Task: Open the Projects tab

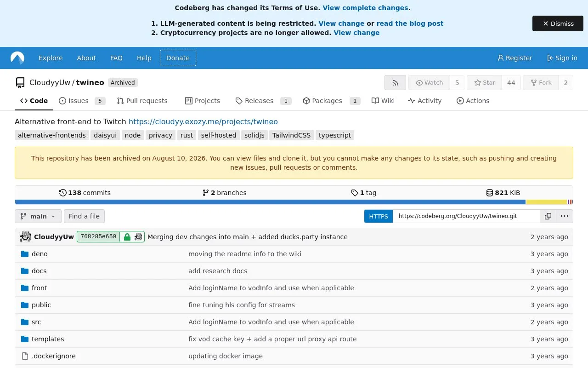Action: click(x=203, y=101)
